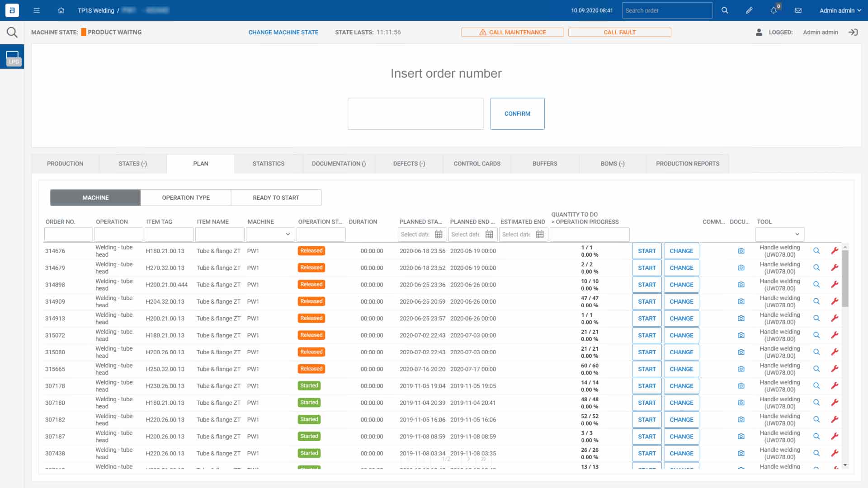Select the LPG panel sidebar icon
This screenshot has height=488, width=868.
pyautogui.click(x=12, y=57)
